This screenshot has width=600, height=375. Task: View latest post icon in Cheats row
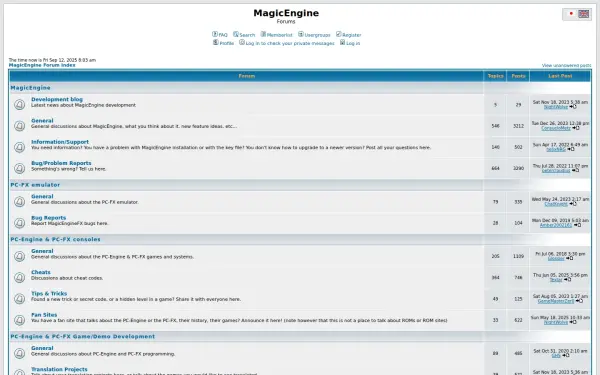(567, 280)
